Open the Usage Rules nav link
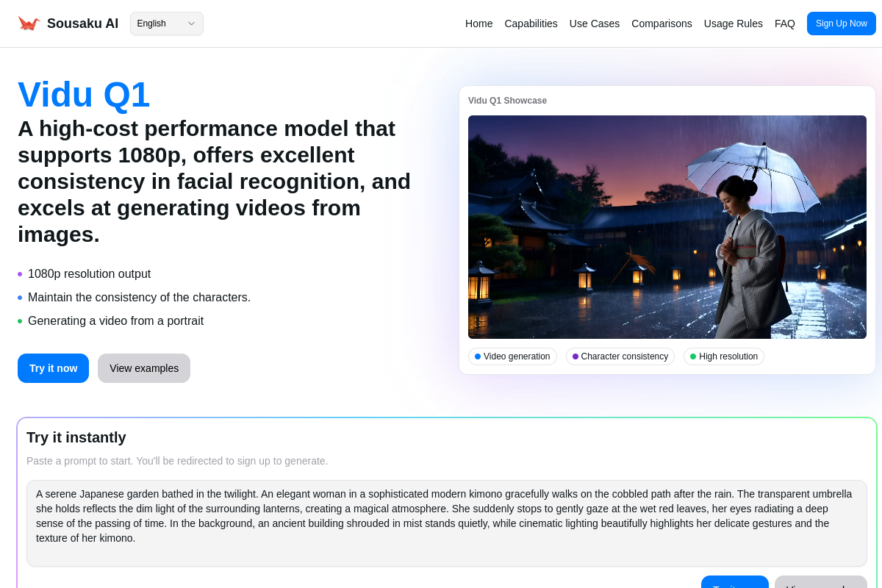This screenshot has height=588, width=882. tap(733, 24)
